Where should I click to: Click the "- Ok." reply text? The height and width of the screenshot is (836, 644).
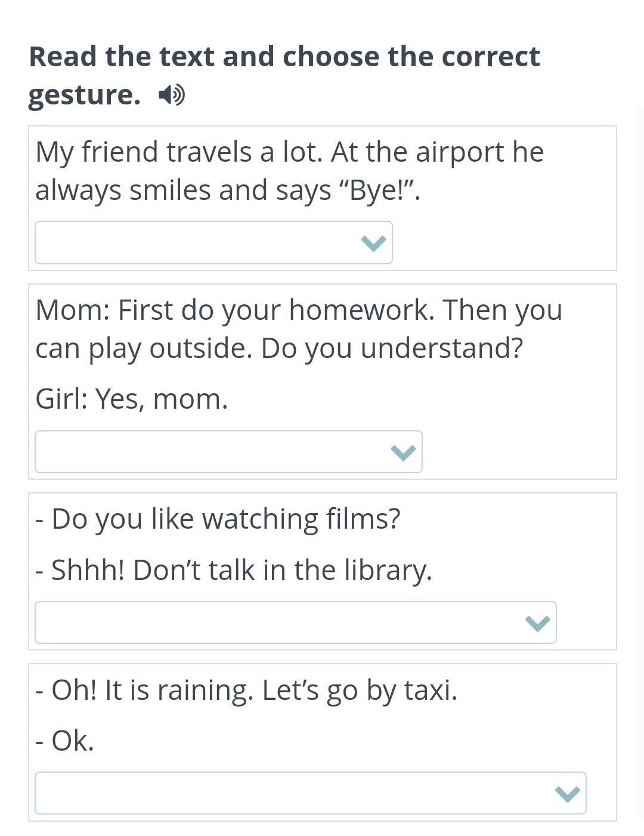click(65, 741)
